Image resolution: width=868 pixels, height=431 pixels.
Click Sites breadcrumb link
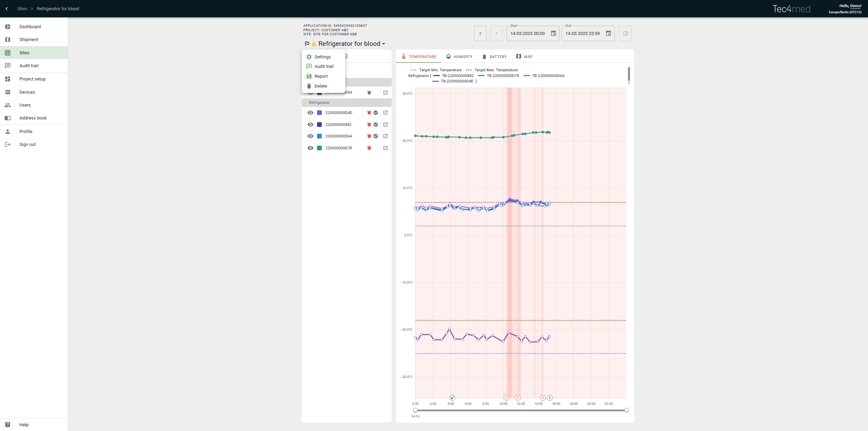[22, 9]
